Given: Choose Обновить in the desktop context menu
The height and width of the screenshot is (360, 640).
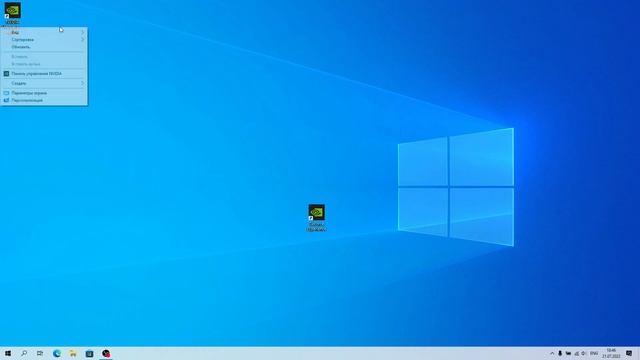Looking at the screenshot, I should tap(44, 47).
